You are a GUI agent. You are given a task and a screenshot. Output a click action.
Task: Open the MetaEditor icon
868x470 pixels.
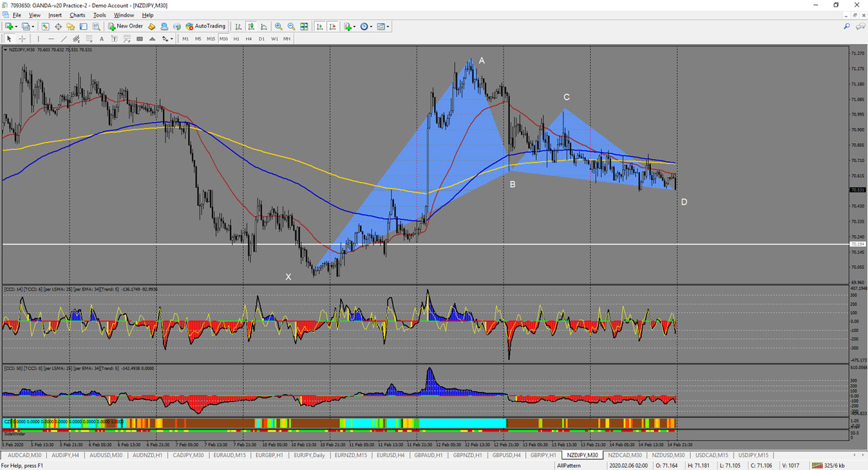pos(152,26)
